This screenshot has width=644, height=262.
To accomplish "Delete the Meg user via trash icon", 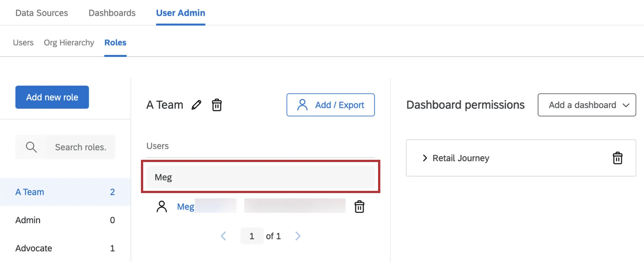I will [359, 206].
